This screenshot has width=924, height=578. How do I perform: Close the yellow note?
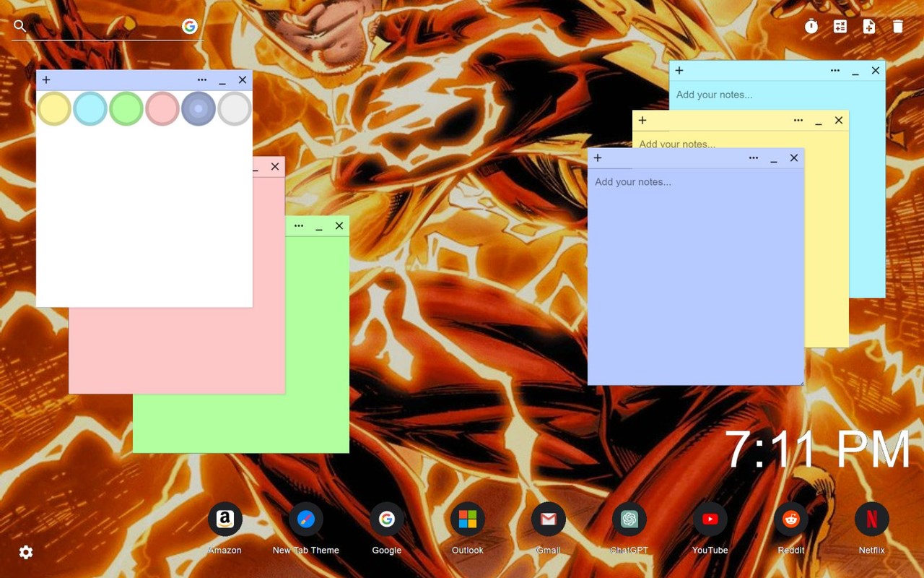(x=839, y=121)
